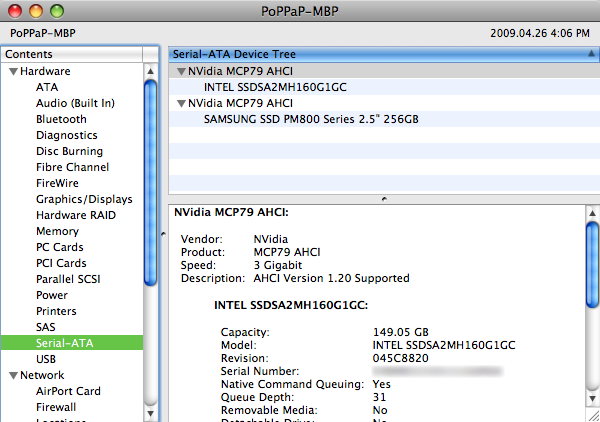
Task: Select highlighted Serial-ATA entry
Action: (x=72, y=343)
